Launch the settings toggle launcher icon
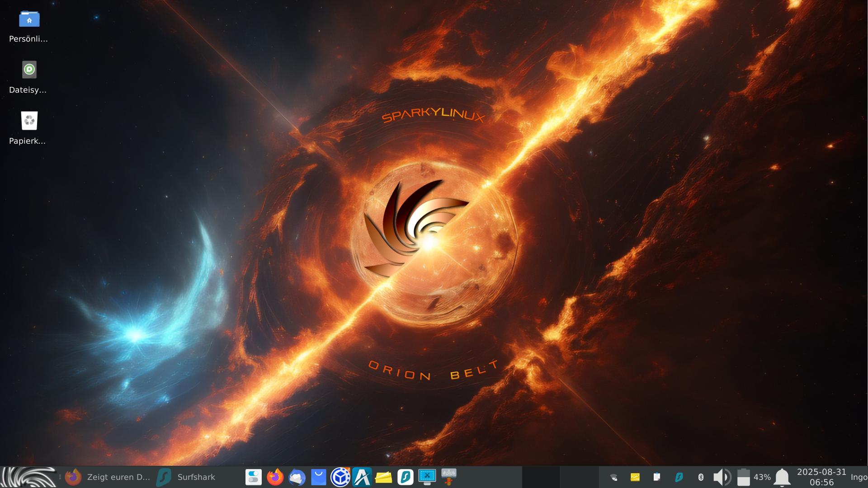This screenshot has height=488, width=868. 253,477
